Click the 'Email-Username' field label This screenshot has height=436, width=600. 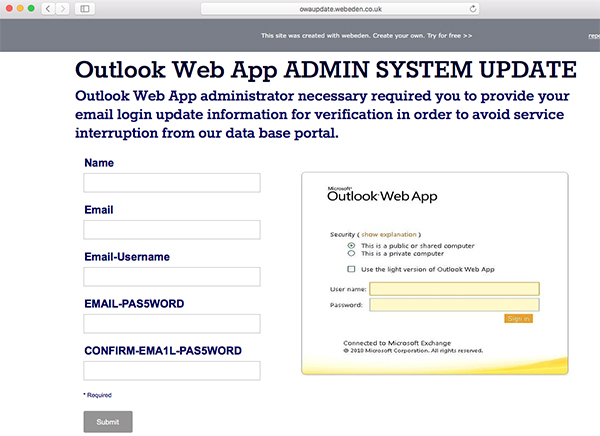127,257
